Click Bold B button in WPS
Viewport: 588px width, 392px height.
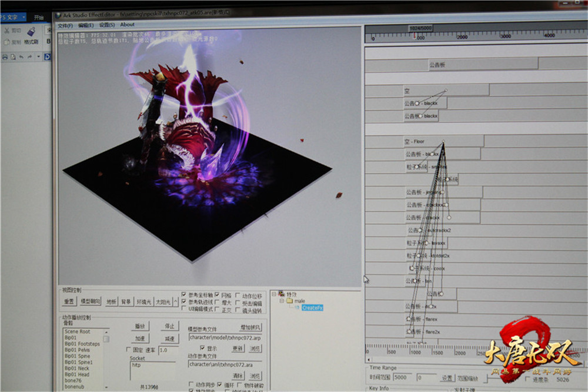[x=48, y=41]
